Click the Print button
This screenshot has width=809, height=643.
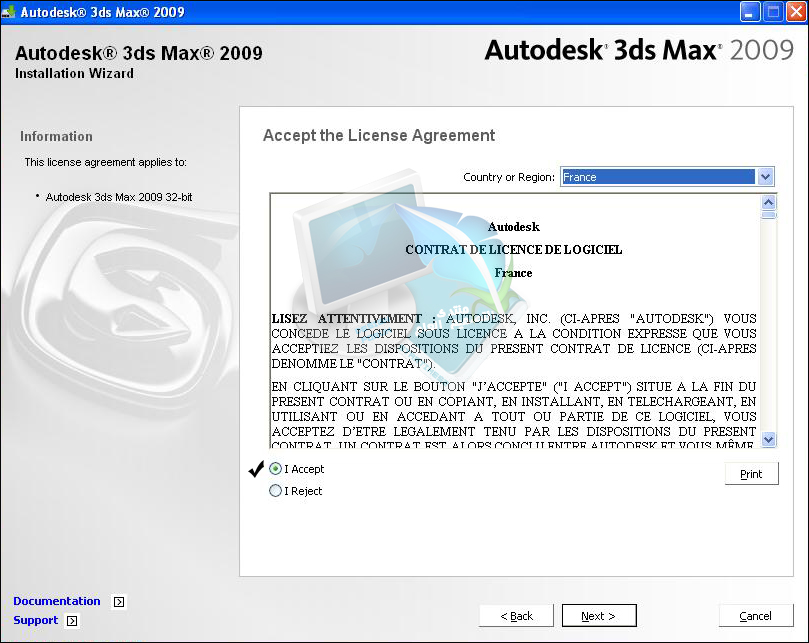(x=751, y=474)
